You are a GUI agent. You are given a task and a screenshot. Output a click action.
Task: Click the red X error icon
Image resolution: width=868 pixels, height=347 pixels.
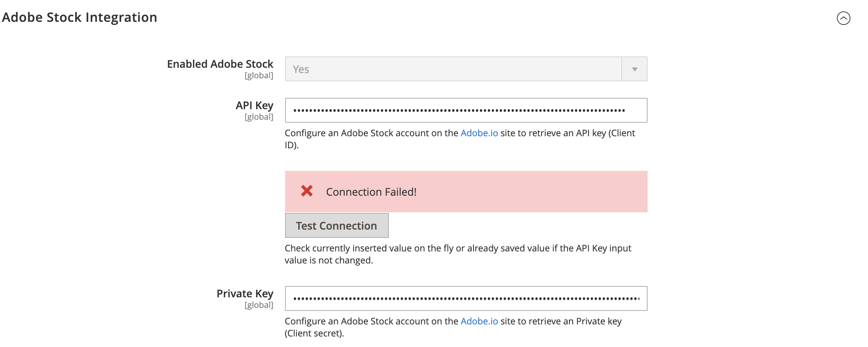coord(307,191)
